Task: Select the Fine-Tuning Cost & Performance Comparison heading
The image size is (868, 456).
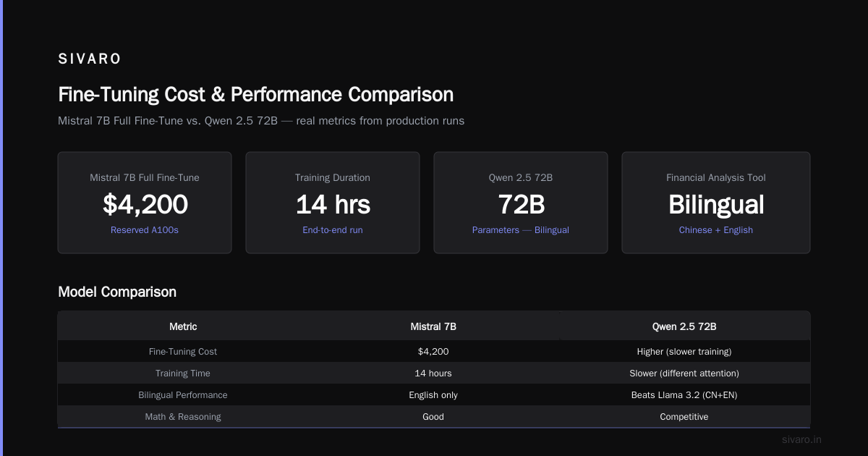Action: coord(256,95)
